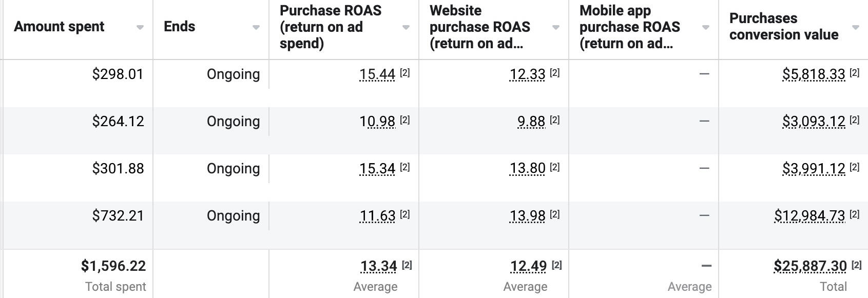Open the Amount spent column sort dropdown
Image resolution: width=868 pixels, height=298 pixels.
click(x=140, y=28)
